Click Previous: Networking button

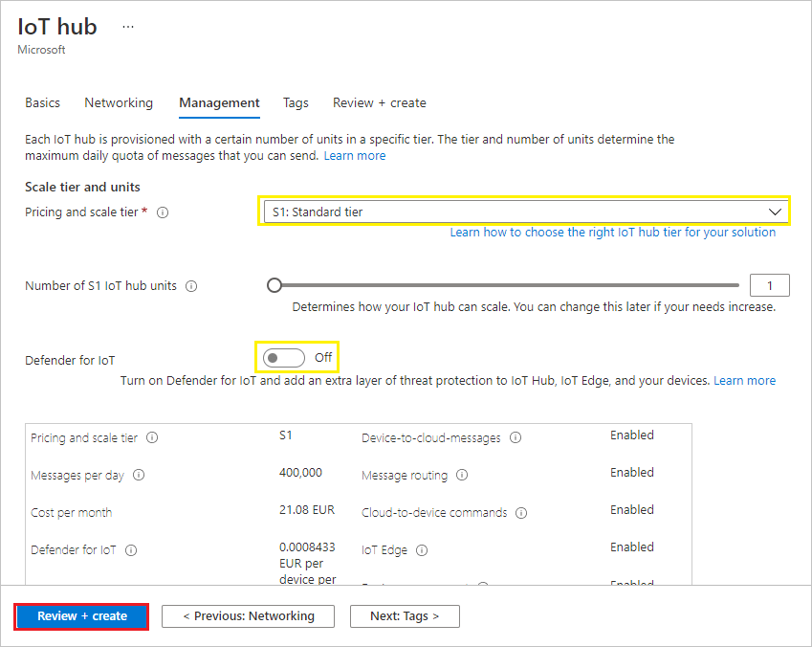[248, 616]
